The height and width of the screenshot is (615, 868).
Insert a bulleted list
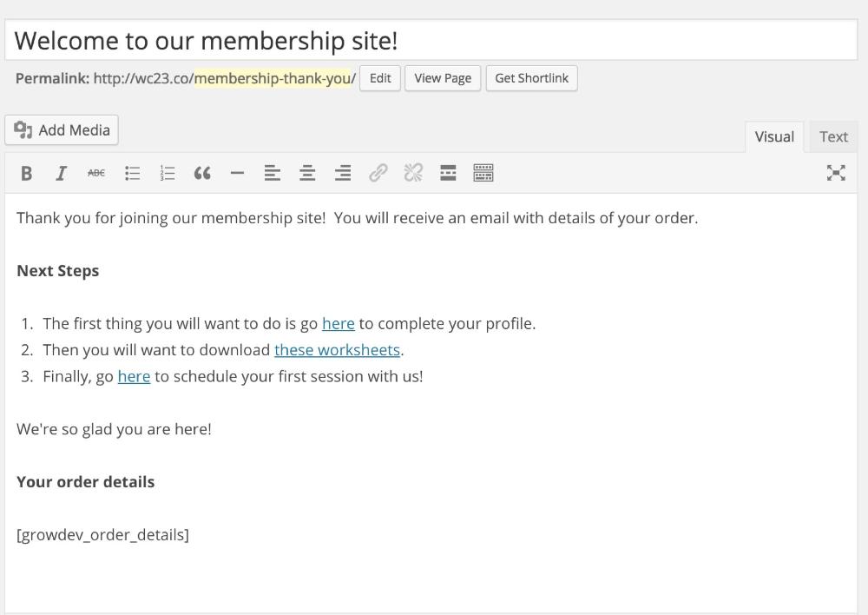click(132, 174)
